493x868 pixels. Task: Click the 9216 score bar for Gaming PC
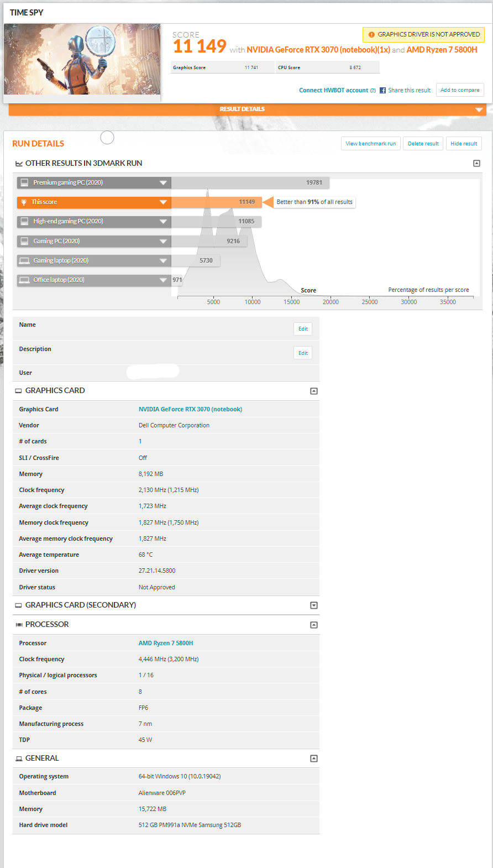(x=209, y=241)
